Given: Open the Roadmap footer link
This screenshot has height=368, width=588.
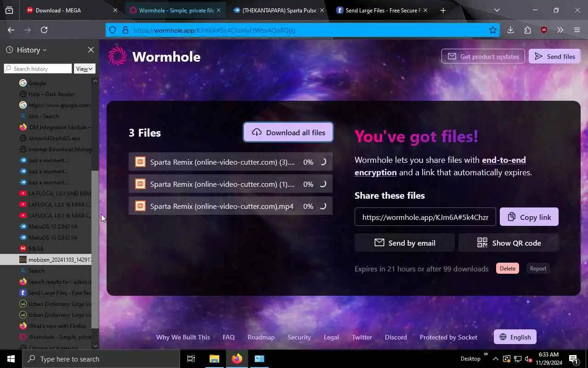Looking at the screenshot, I should pyautogui.click(x=261, y=337).
